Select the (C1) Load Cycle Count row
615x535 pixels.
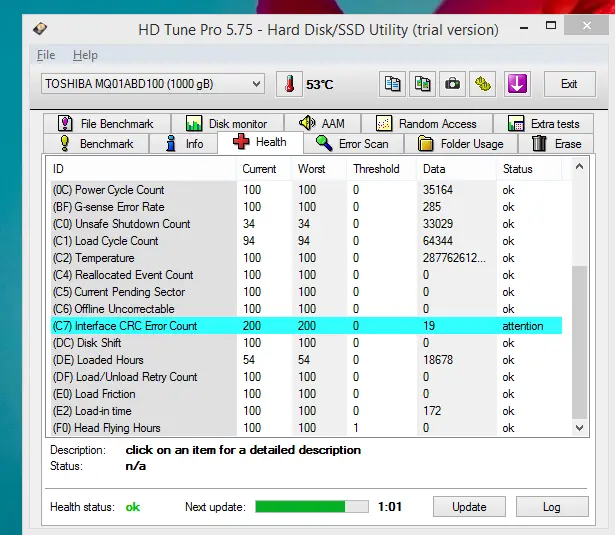coord(306,241)
